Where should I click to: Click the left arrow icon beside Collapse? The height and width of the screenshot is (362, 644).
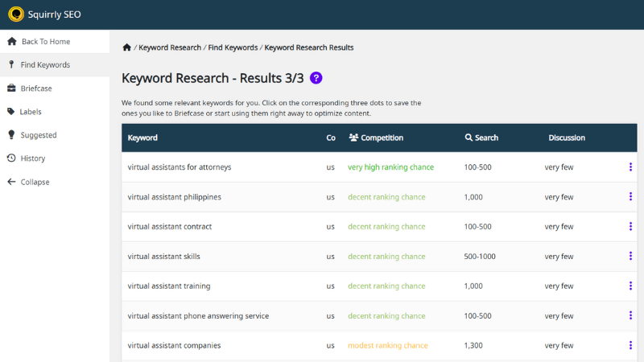(11, 182)
